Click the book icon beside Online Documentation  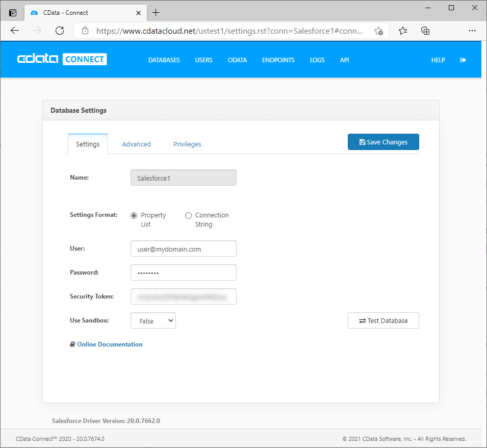(x=72, y=344)
